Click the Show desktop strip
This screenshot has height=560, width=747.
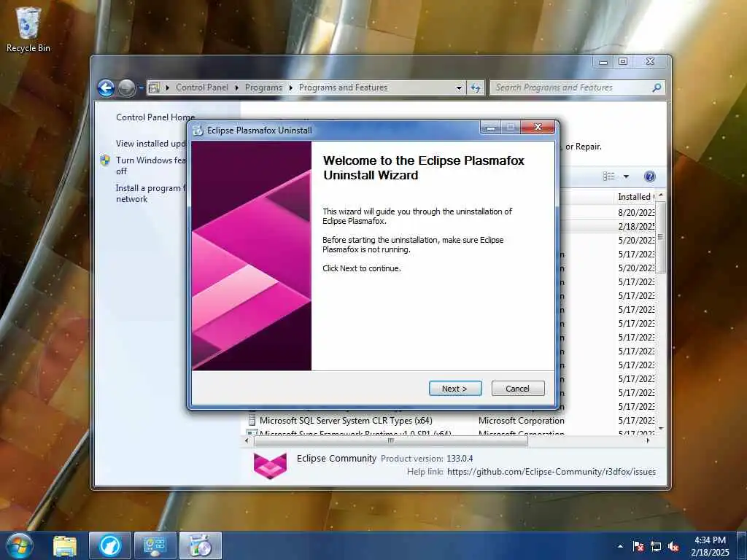(742, 545)
